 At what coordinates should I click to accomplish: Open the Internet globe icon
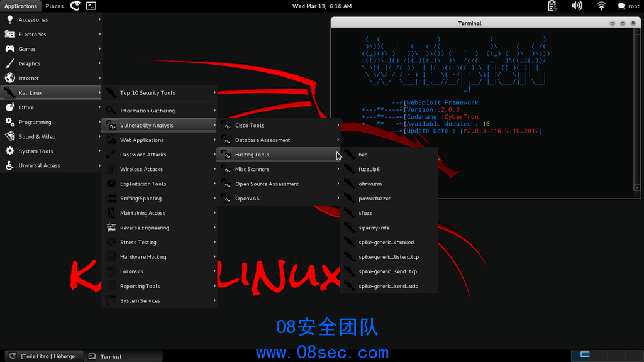coord(10,78)
